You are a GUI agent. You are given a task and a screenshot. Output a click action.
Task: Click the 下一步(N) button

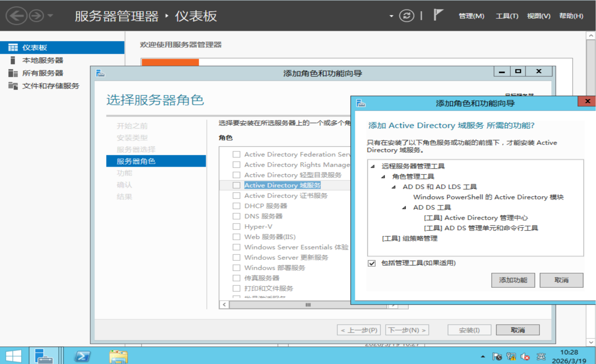coord(407,330)
